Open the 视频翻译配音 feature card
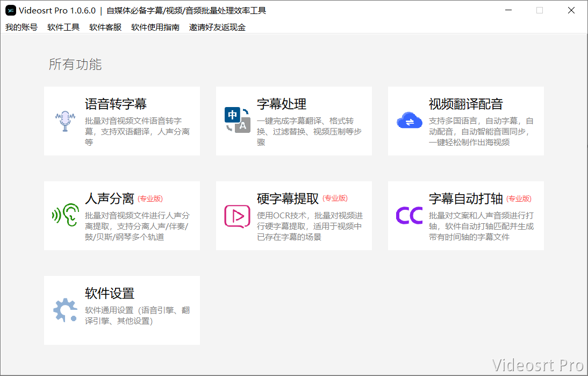Screen dimensions: 588x376 coord(465,120)
